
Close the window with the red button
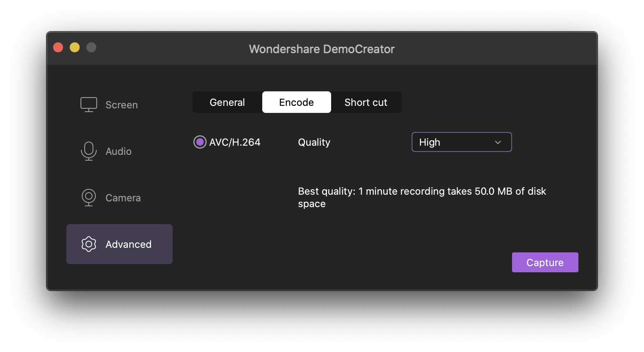click(58, 47)
